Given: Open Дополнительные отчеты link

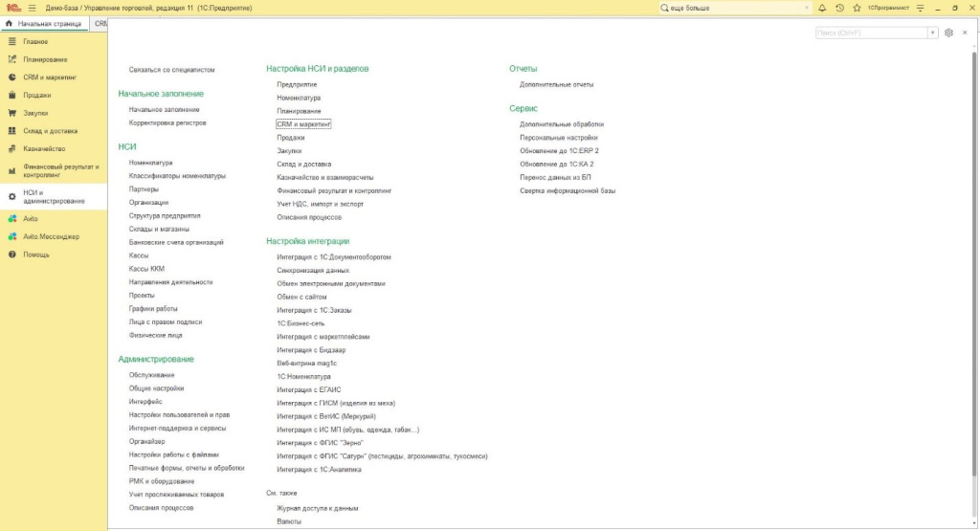Looking at the screenshot, I should coord(556,84).
